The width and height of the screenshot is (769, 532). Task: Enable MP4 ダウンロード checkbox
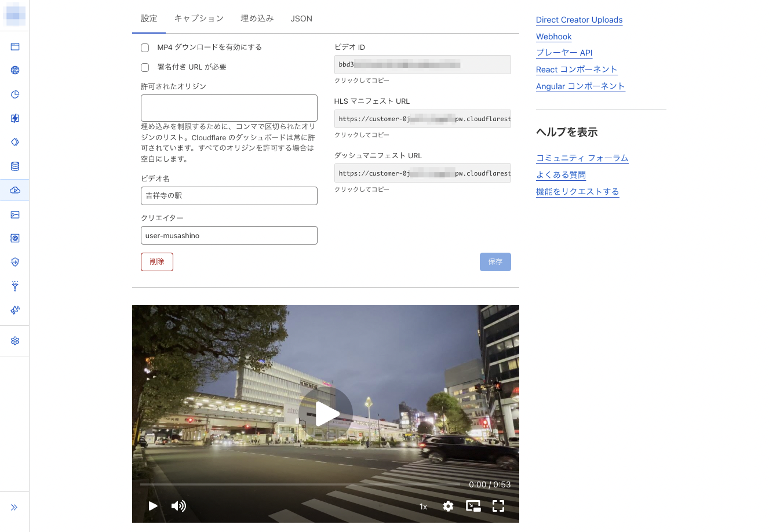(x=144, y=48)
